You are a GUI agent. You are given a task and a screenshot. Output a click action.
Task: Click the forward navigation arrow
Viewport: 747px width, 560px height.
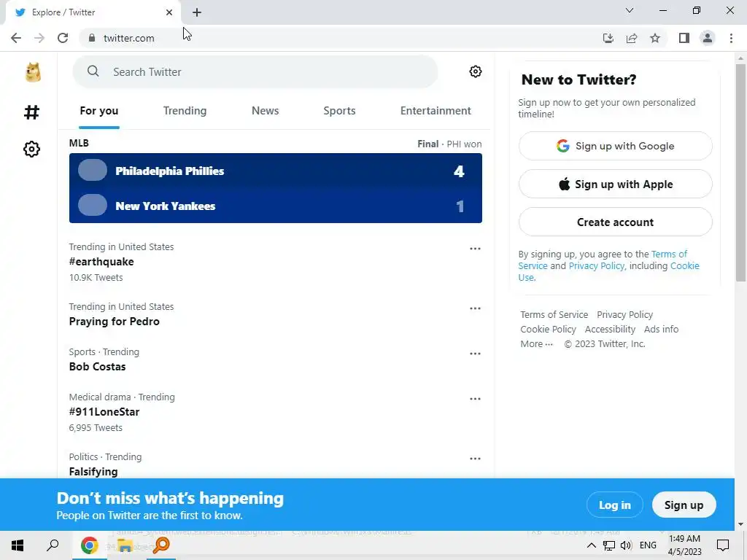tap(39, 38)
